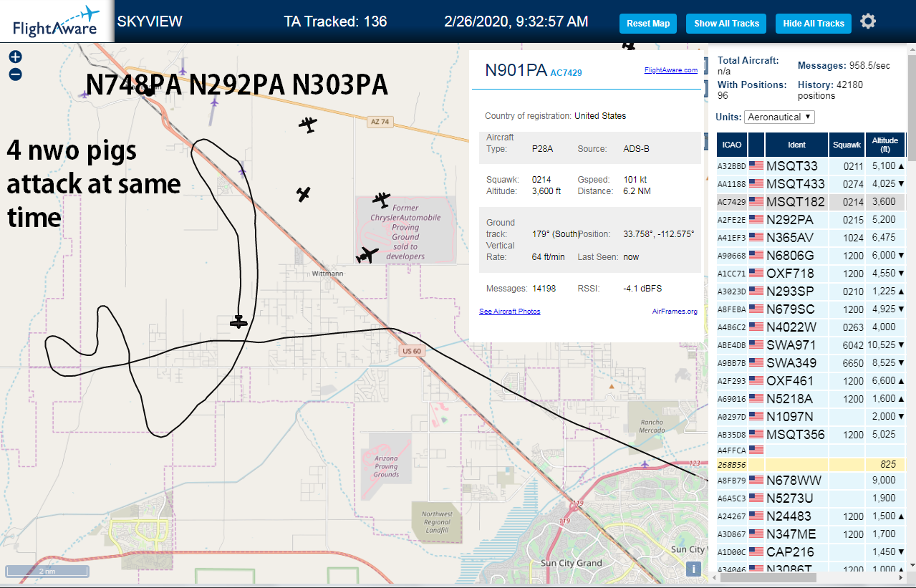Viewport: 916px width, 588px height.
Task: Open the FlightAware.com link in the info panel
Action: pyautogui.click(x=670, y=70)
